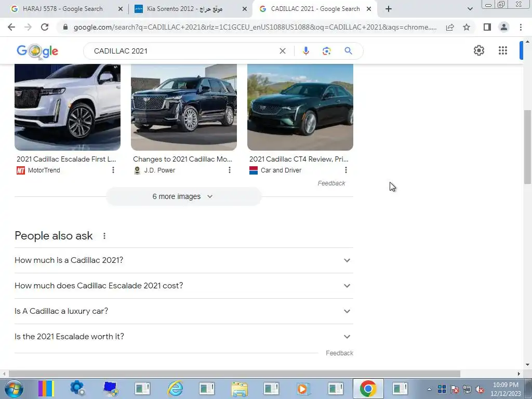Open the Chrome three-dot menu
Screen dimensions: 532x399
point(521,27)
